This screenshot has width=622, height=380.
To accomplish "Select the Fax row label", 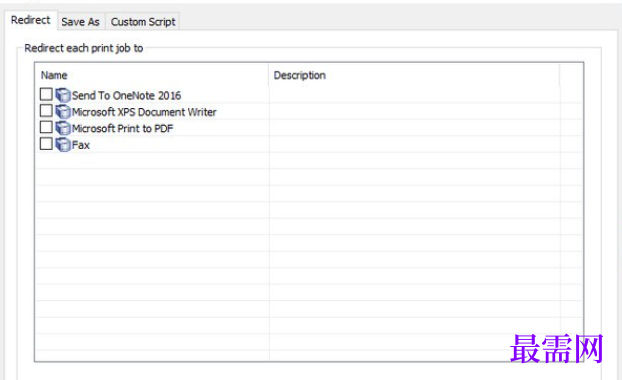I will pos(81,145).
